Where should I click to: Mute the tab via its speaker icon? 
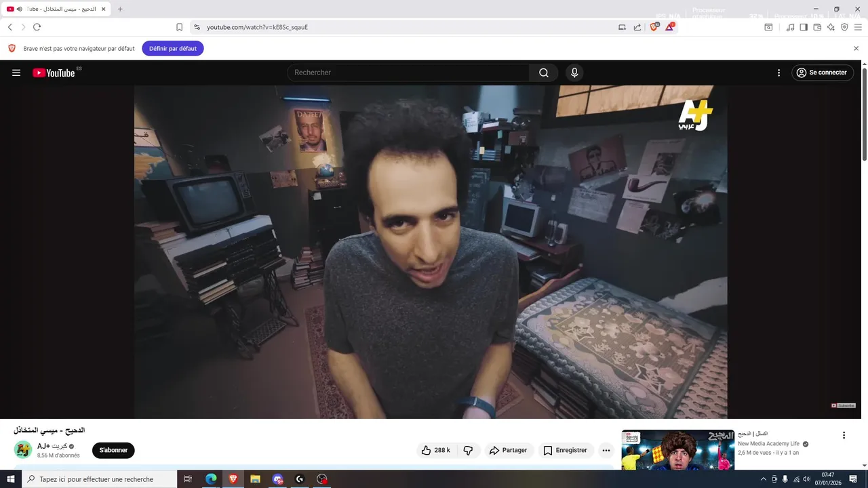pos(19,9)
